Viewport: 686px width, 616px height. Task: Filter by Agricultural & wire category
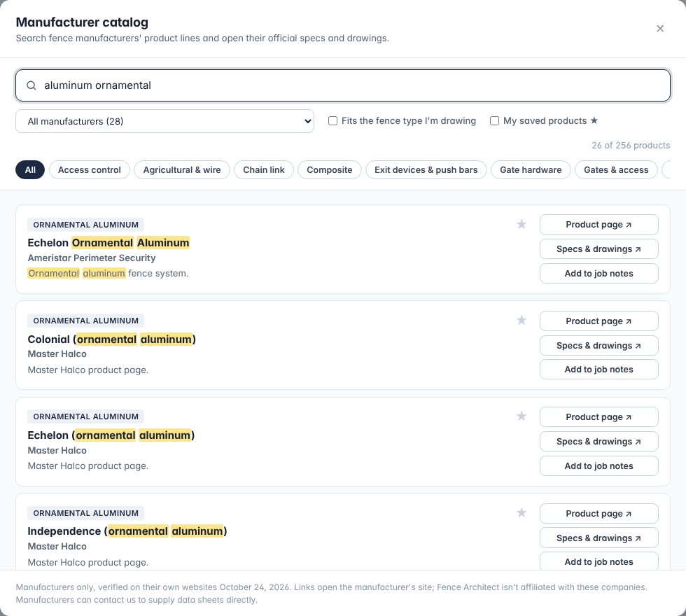coord(182,169)
